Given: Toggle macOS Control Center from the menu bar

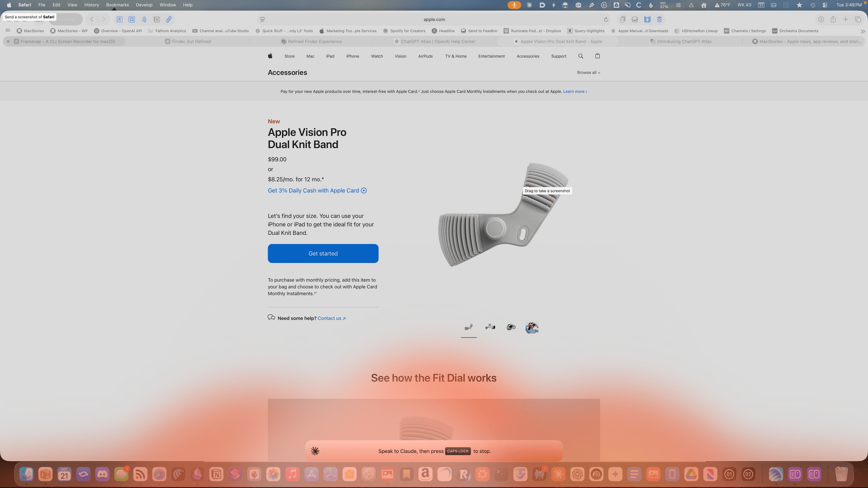Looking at the screenshot, I should pos(825,5).
